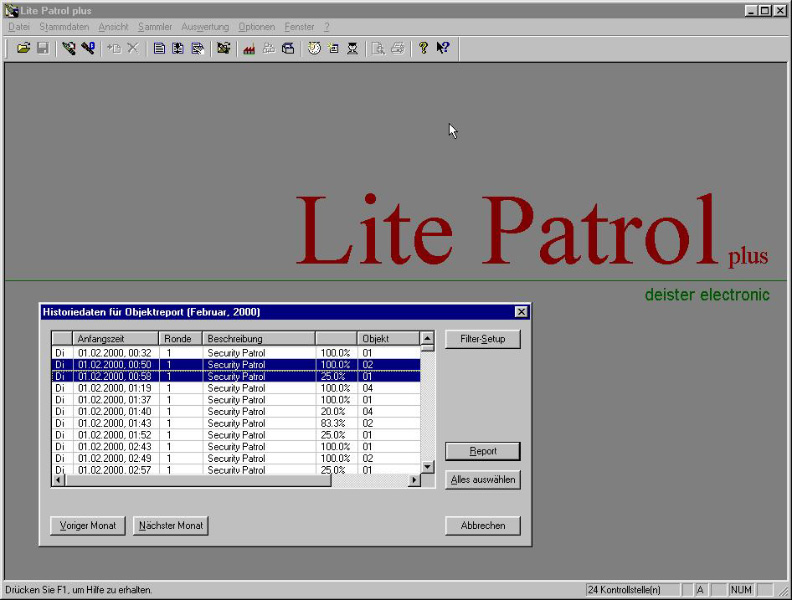Click the list's scroll down arrow
The width and height of the screenshot is (792, 600).
click(x=427, y=467)
